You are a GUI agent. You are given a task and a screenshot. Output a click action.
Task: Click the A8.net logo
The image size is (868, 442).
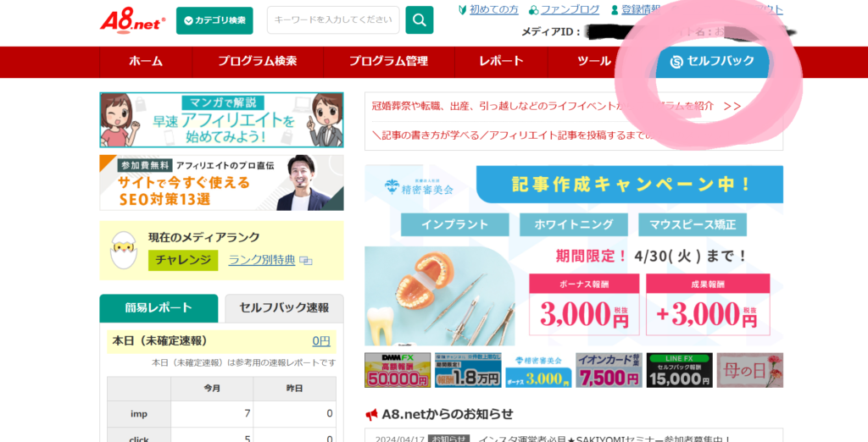tap(132, 19)
